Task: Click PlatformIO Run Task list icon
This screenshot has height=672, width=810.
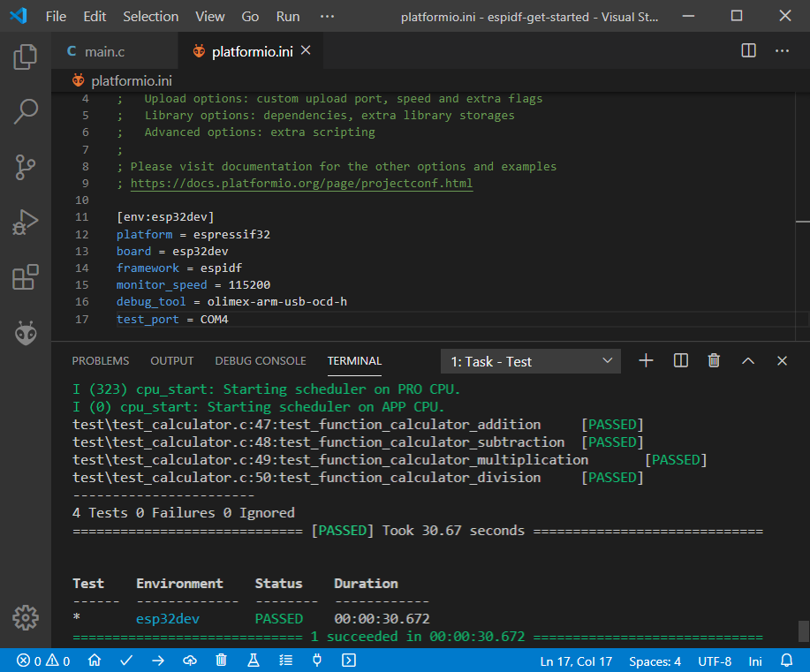Action: click(285, 661)
